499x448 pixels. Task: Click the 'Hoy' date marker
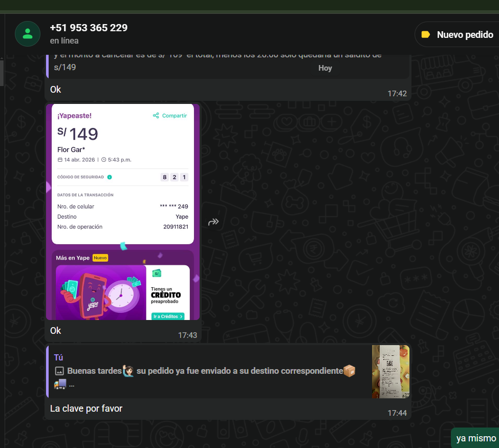[x=325, y=68]
